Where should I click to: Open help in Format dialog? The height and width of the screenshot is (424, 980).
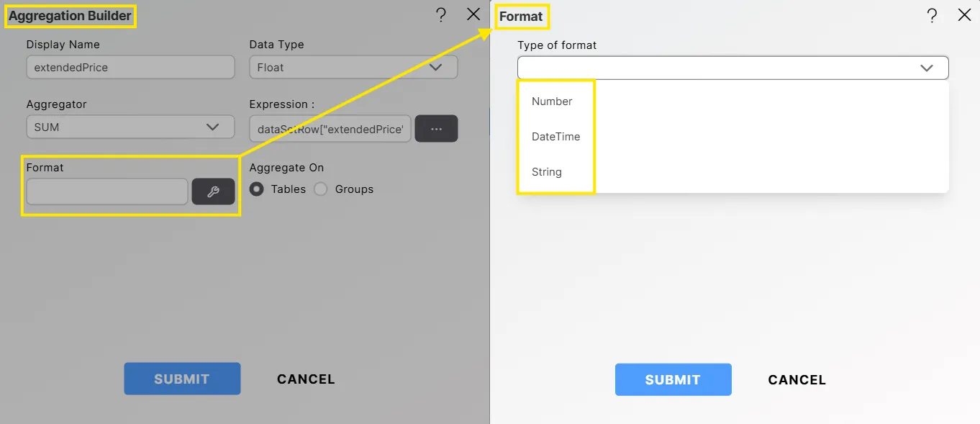click(932, 16)
